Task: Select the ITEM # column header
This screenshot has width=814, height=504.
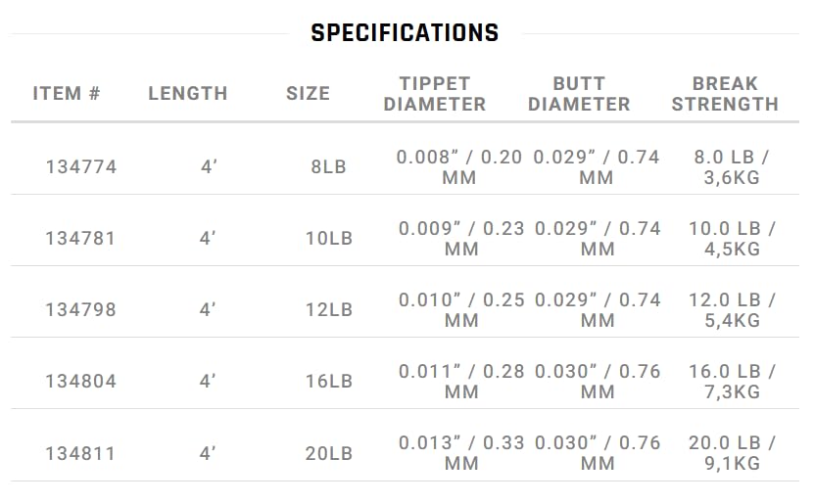Action: click(x=67, y=93)
